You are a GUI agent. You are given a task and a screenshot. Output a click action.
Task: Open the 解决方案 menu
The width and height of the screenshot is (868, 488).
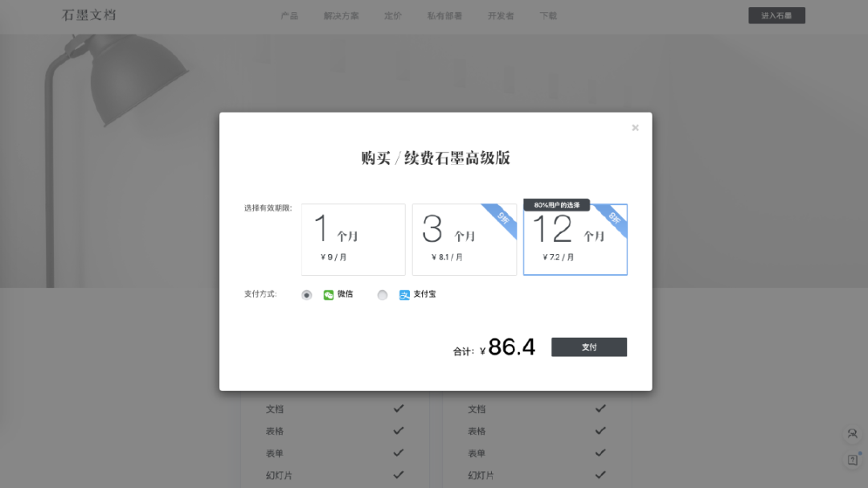341,16
